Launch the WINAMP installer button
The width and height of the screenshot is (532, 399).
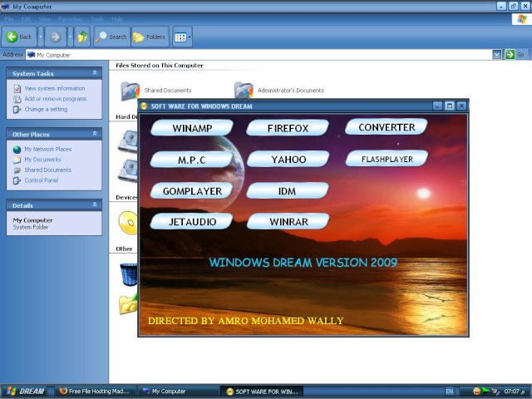point(192,128)
